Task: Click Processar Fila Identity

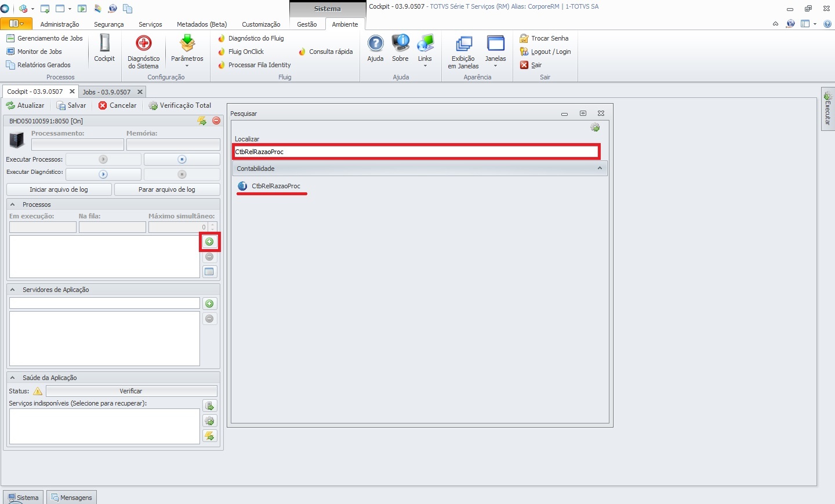Action: [x=254, y=65]
